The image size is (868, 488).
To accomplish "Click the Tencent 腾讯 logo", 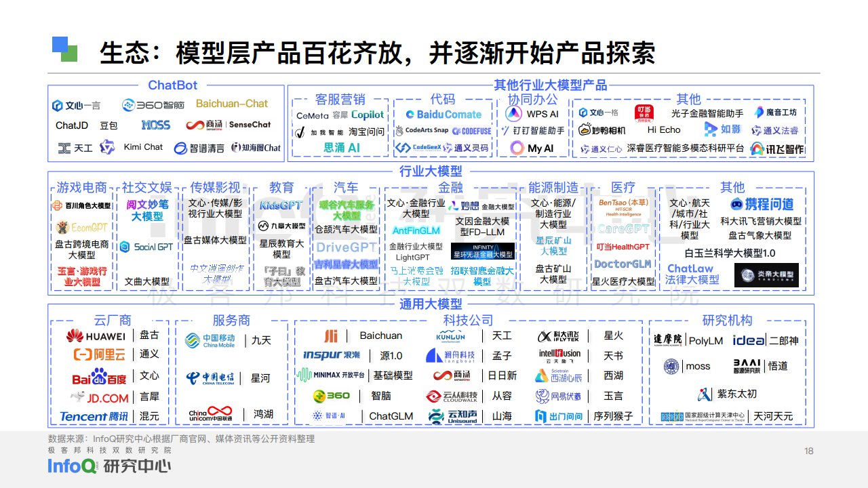I will click(x=94, y=416).
